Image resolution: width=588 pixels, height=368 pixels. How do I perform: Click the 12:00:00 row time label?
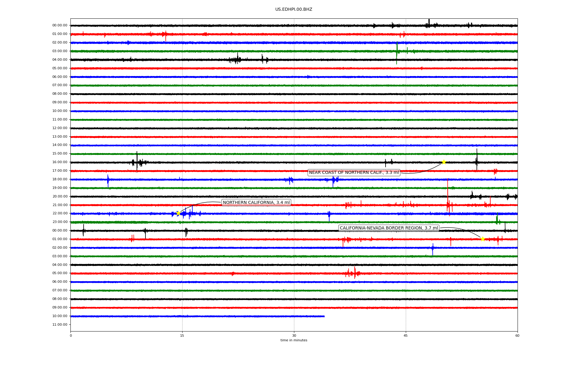pyautogui.click(x=60, y=128)
